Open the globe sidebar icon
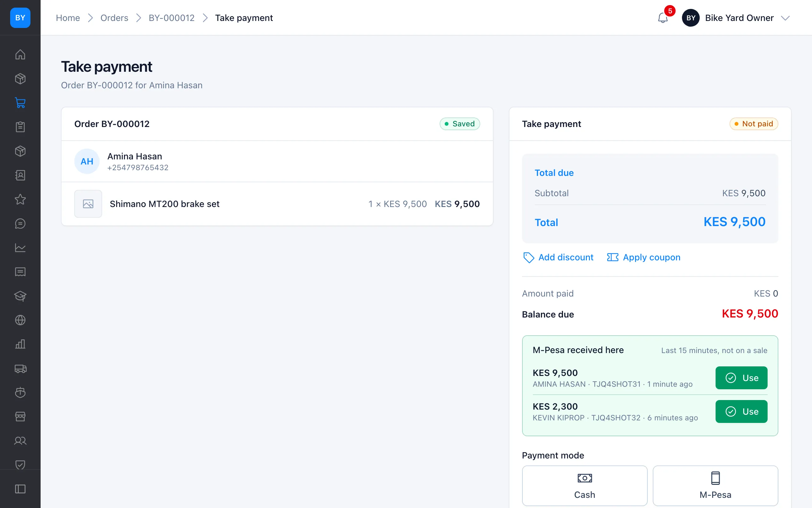 pyautogui.click(x=20, y=320)
